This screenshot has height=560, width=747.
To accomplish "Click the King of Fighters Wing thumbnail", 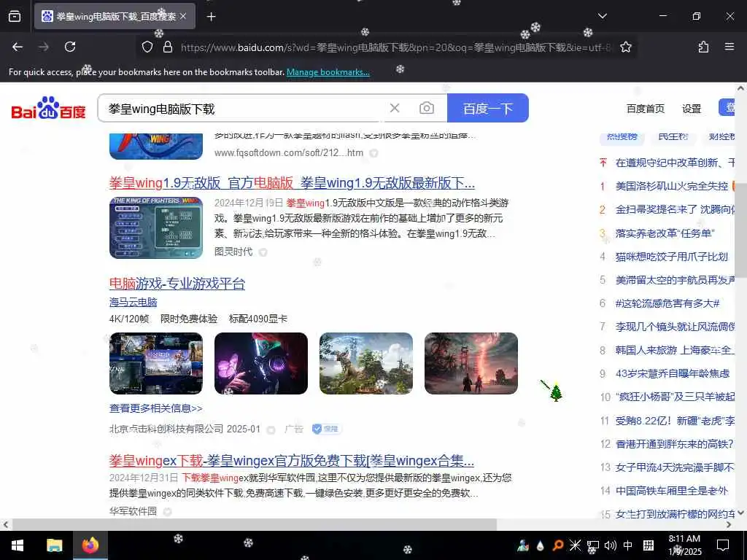I will (x=156, y=227).
